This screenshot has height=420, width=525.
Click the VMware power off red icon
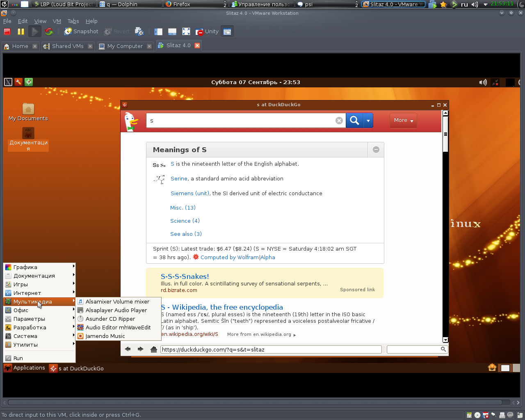point(7,32)
